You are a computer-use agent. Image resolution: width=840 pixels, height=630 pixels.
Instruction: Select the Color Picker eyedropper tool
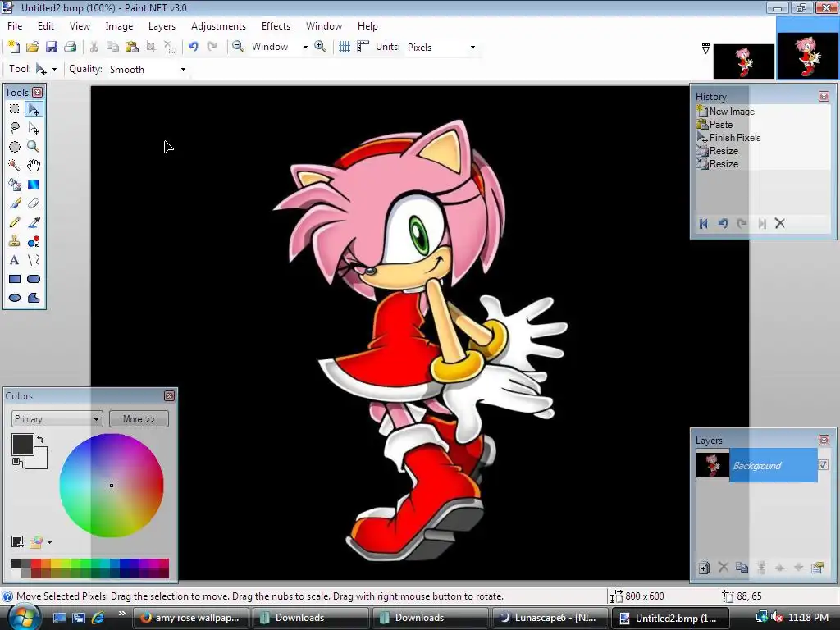(34, 222)
